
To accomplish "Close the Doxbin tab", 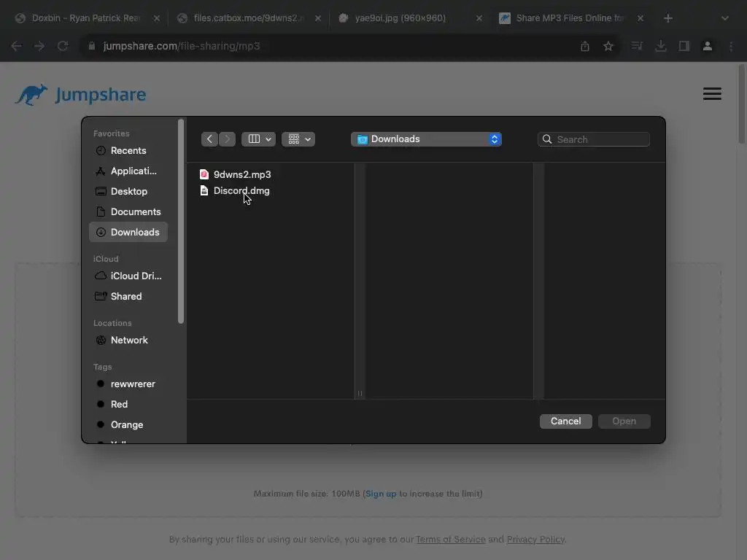I will point(156,18).
